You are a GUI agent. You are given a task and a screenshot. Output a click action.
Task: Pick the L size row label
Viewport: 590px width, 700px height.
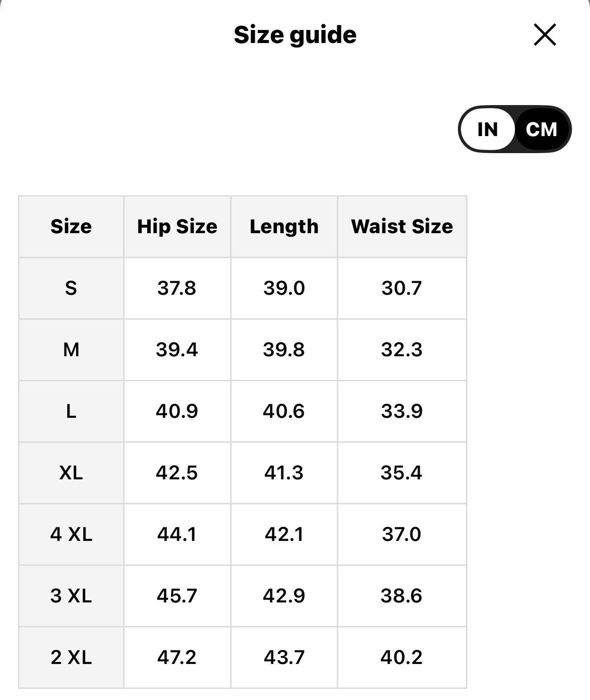(x=71, y=411)
